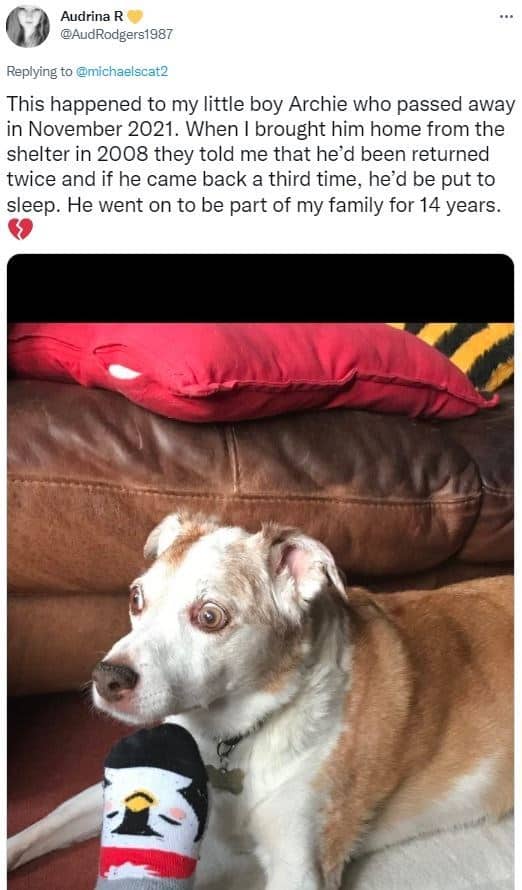Click the black bar atop the photo
The width and height of the screenshot is (522, 890).
point(260,288)
